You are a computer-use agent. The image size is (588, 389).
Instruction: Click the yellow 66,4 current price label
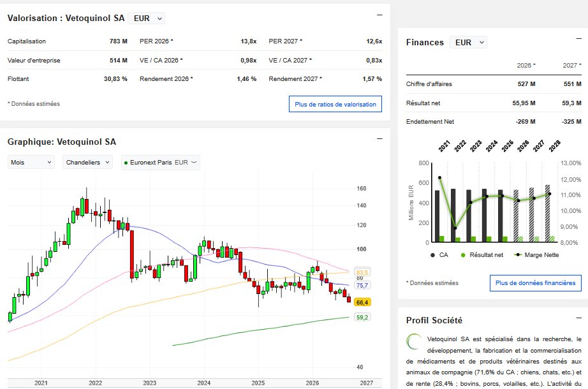[x=362, y=302]
